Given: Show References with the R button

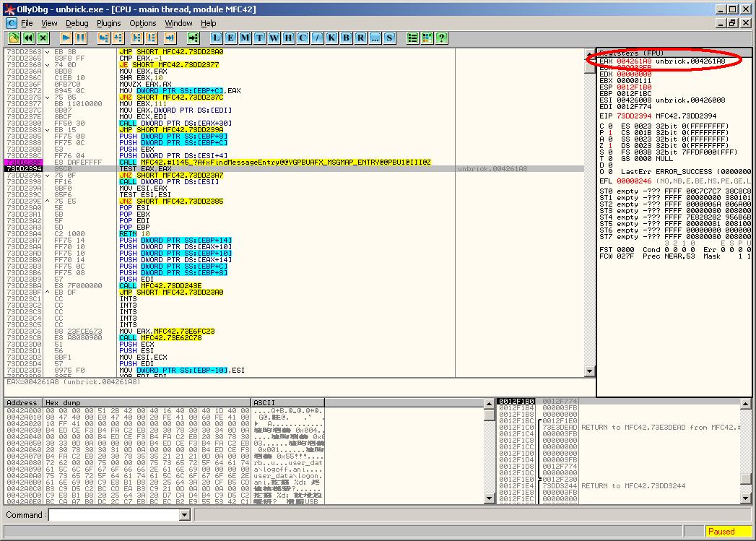Looking at the screenshot, I should coord(360,38).
